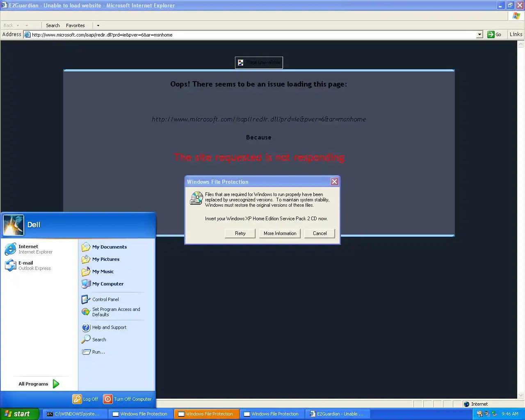Open the My Pictures folder icon

(86, 259)
